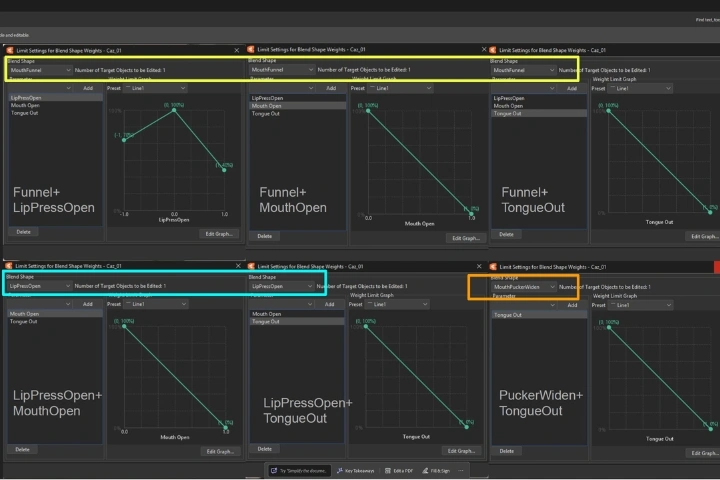
Task: Click the app icon of LipPressOpen+MouthOpen window title
Action: [x=9, y=266]
